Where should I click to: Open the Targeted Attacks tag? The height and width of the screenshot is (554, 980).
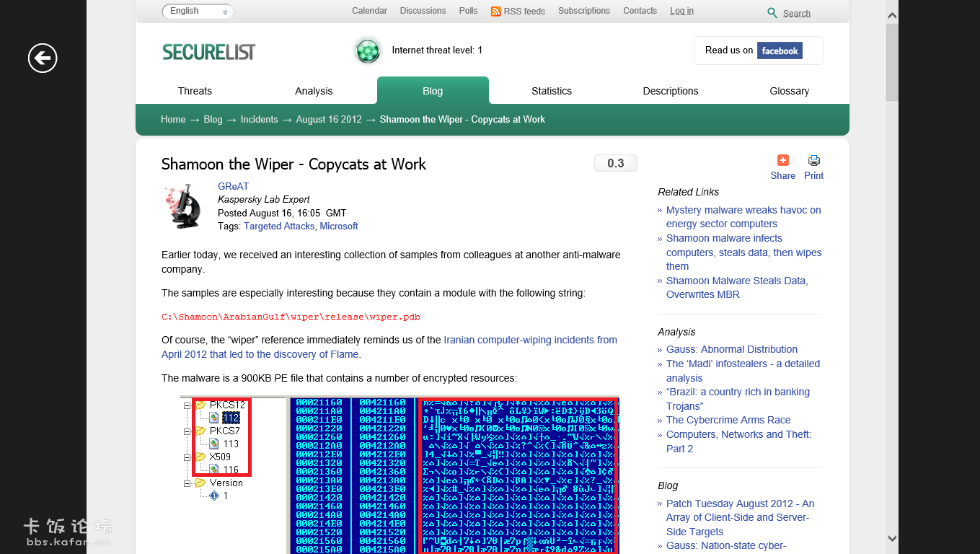[279, 227]
